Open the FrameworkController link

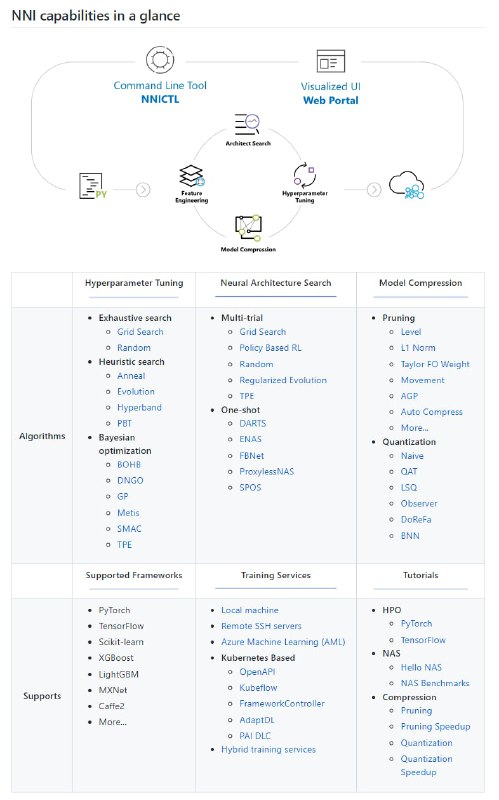click(282, 703)
